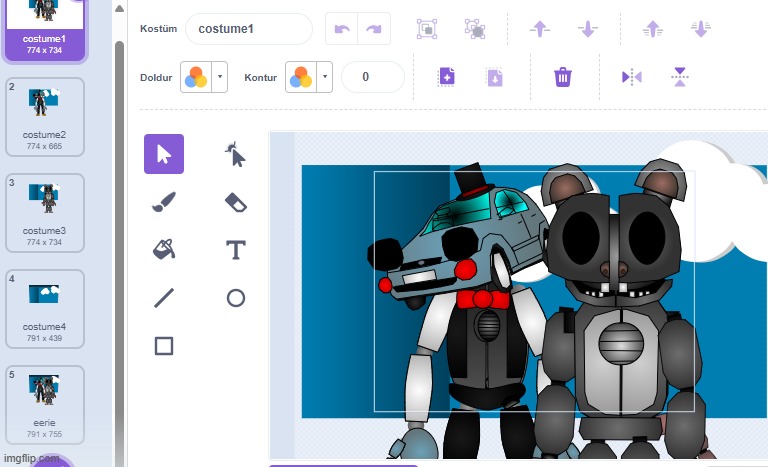Select costume1 thumbnail
This screenshot has width=768, height=467.
click(x=45, y=30)
